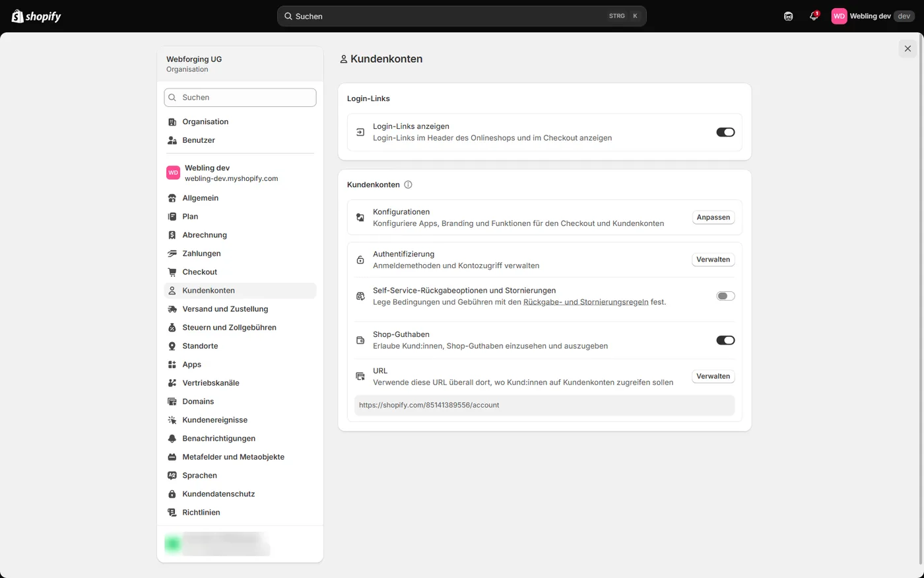Click the sidebar Suchen search field

pyautogui.click(x=240, y=97)
